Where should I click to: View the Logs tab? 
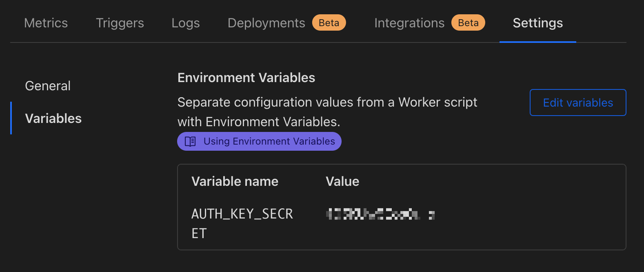pos(186,23)
